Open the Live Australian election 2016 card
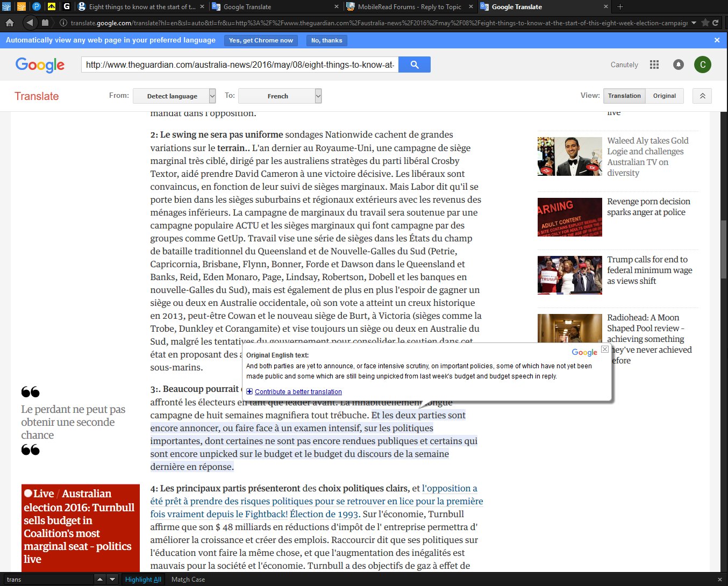This screenshot has height=586, width=728. click(x=81, y=528)
